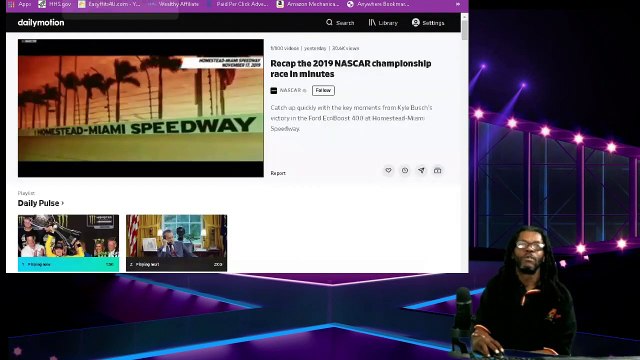Open the Anywhere Bookmar... bookmark

pyautogui.click(x=378, y=4)
